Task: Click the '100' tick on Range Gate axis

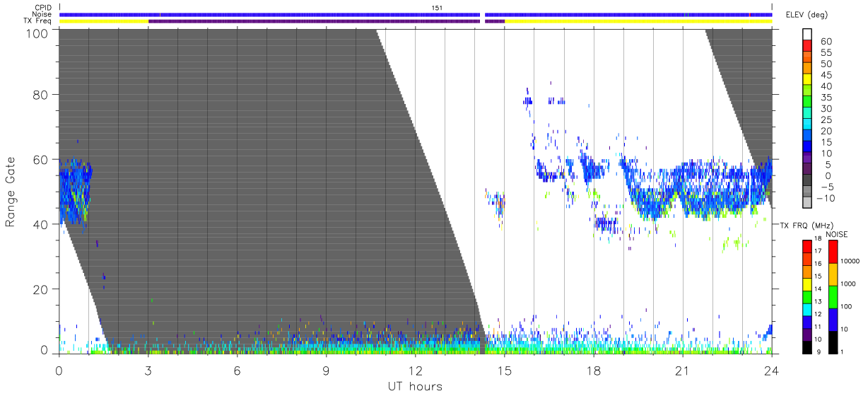Action: 37,33
